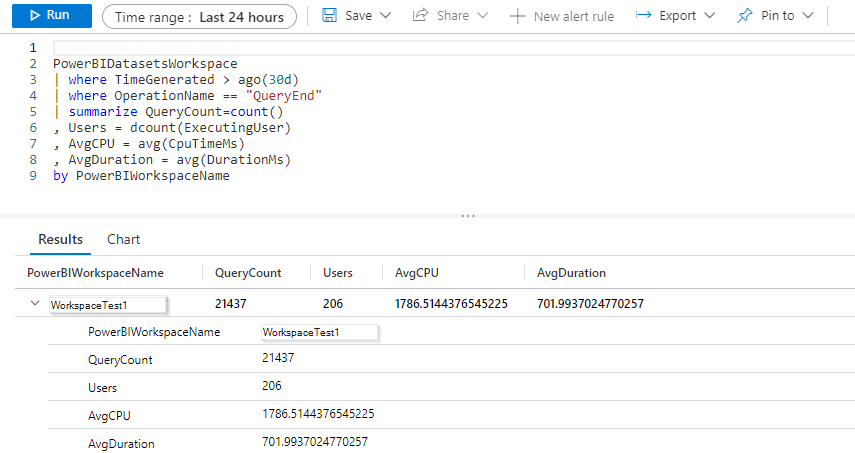Click the Pin to pushpin icon
The width and height of the screenshot is (855, 453).
[x=744, y=15]
